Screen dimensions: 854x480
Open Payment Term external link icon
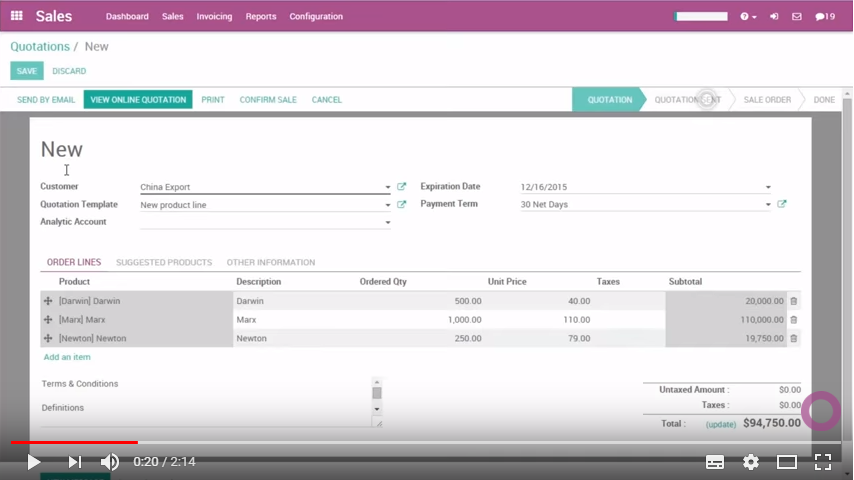pos(782,204)
